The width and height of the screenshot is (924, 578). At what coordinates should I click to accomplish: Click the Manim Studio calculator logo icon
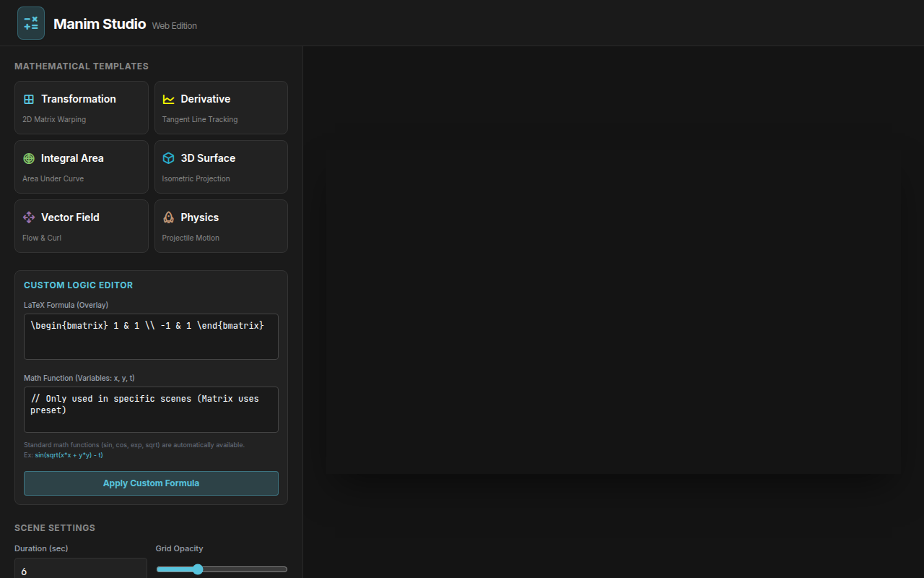click(x=31, y=23)
